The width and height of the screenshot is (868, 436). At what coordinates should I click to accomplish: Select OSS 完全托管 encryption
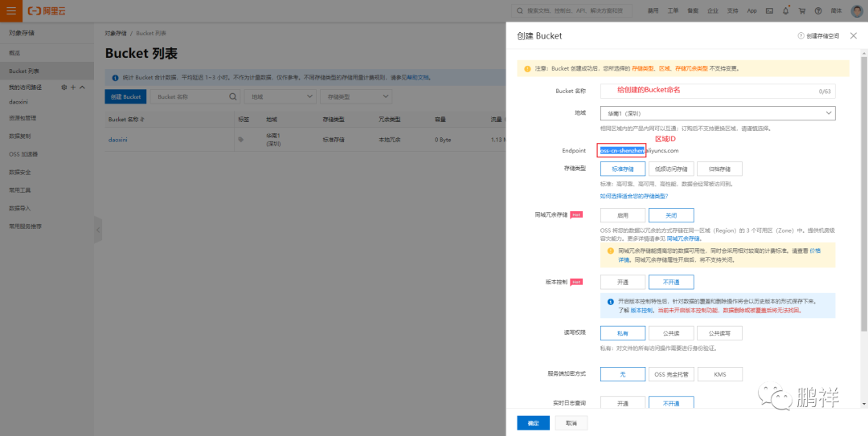click(x=671, y=375)
